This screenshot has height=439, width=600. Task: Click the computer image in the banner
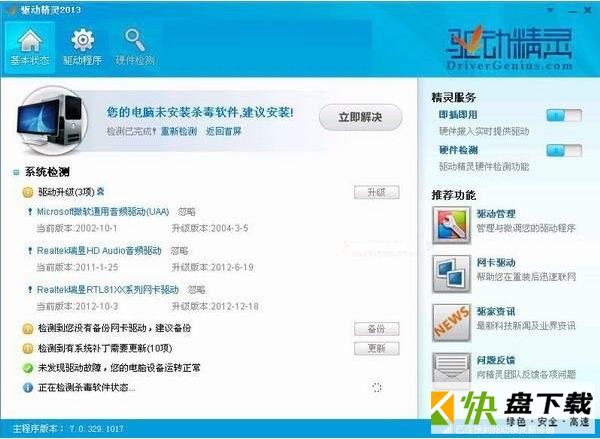pos(52,121)
